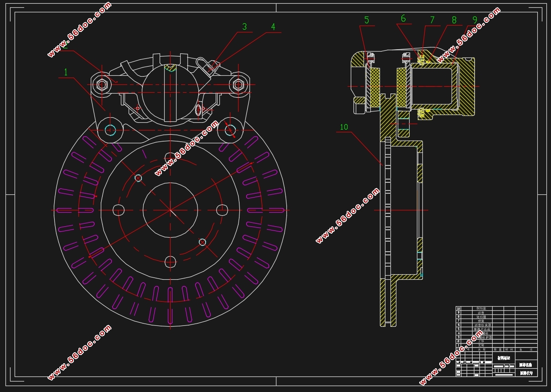
Task: Select the parts list cell numbered 8
Action: 458,317
